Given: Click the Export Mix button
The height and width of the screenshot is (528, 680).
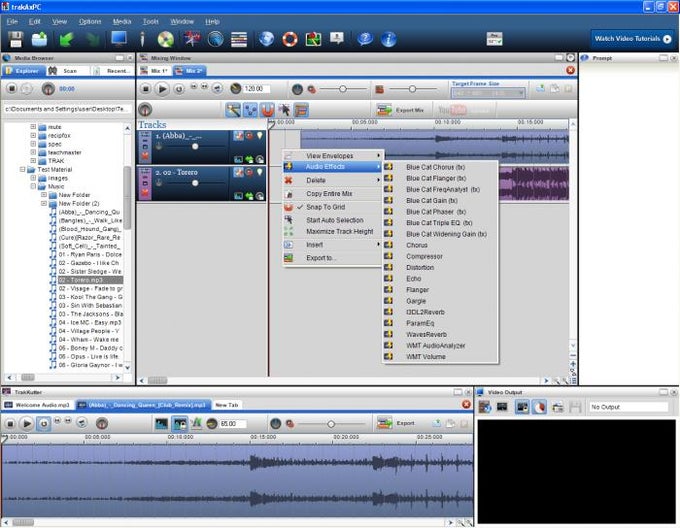Looking at the screenshot, I should [400, 110].
